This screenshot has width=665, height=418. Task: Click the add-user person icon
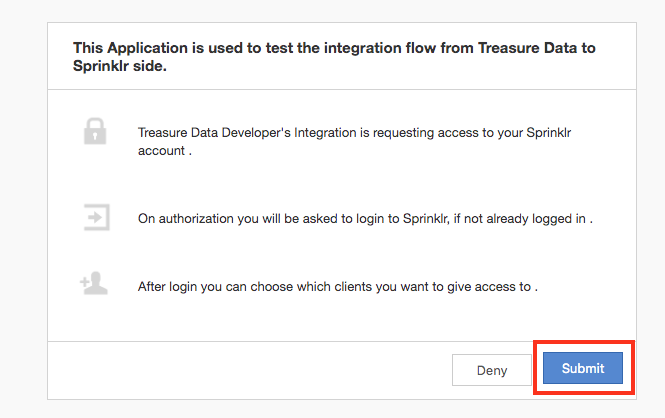94,285
